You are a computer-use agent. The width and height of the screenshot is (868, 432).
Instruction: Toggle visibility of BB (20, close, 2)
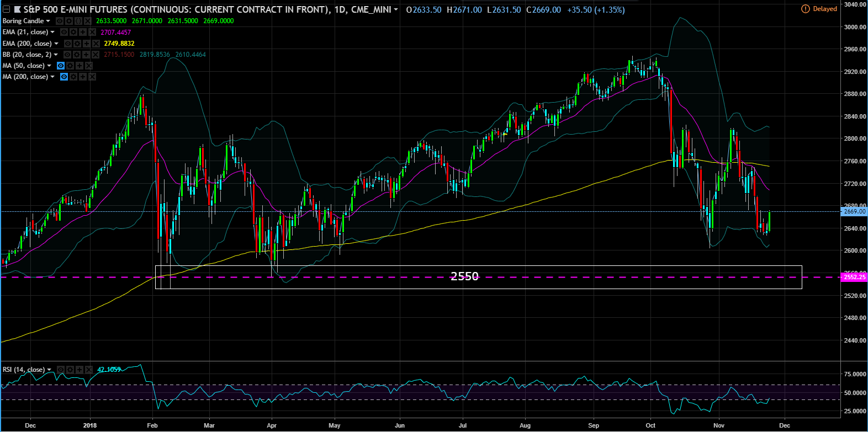67,55
